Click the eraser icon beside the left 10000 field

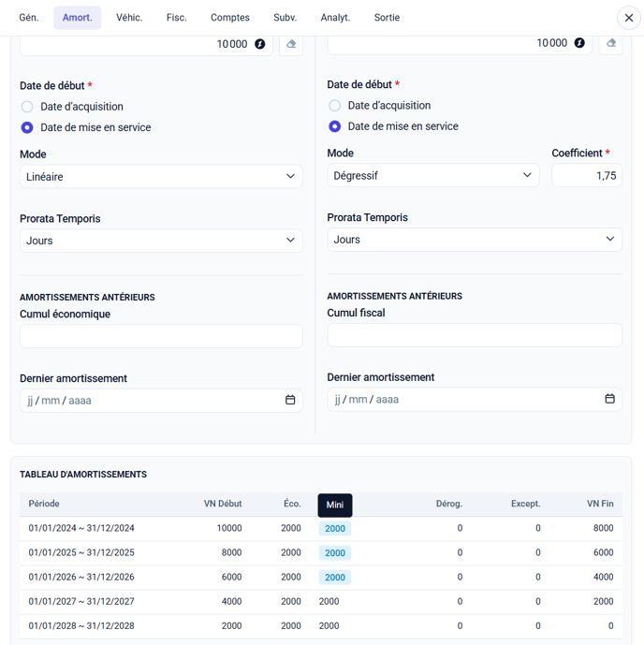click(290, 44)
